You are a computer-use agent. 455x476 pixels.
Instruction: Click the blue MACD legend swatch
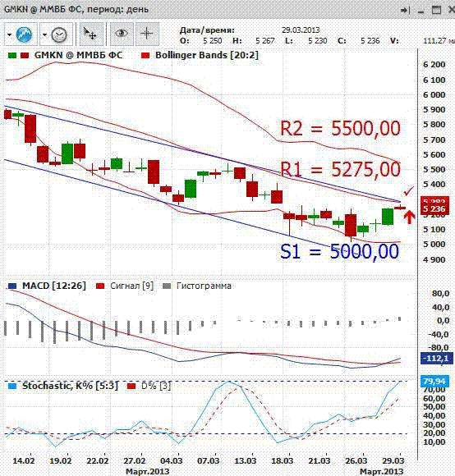(12, 286)
